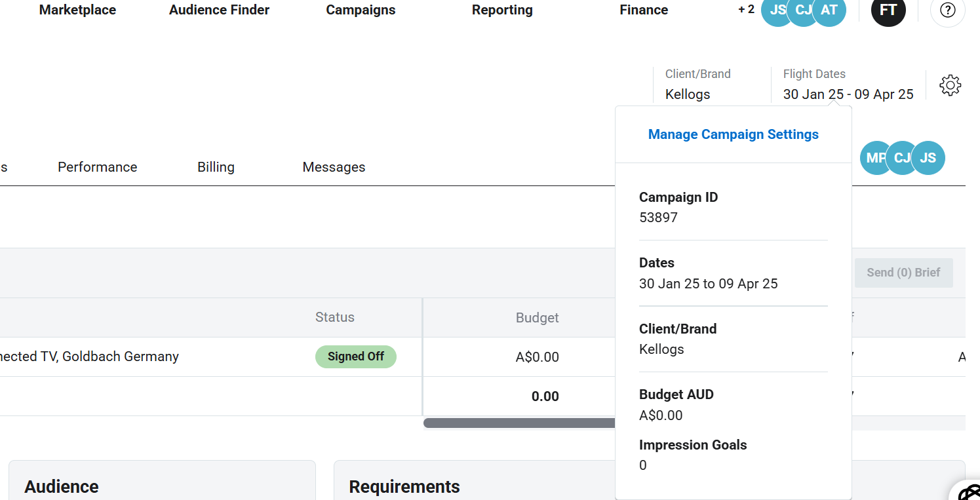Click the MP team member avatar

click(874, 158)
